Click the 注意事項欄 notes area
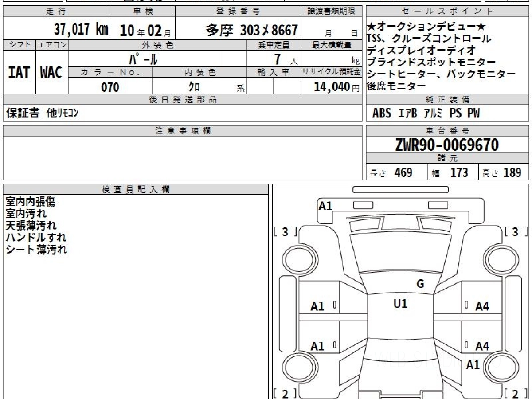Screen dimensions: 532x399 click(182, 158)
